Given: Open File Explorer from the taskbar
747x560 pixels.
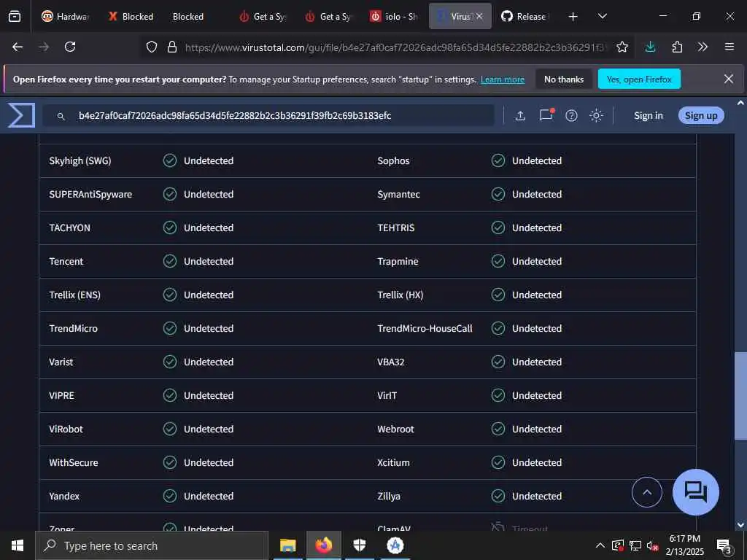Looking at the screenshot, I should click(x=287, y=545).
